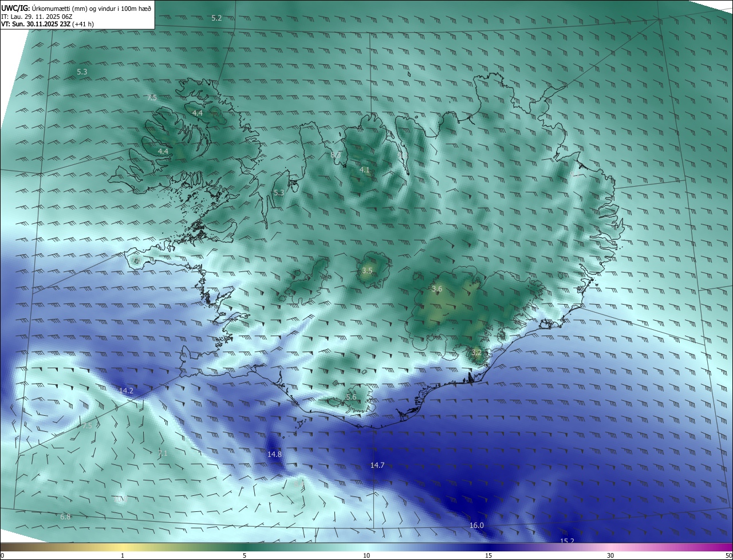Select the 16.0 maximum value label
Screen dimensions: 733x560
[476, 526]
